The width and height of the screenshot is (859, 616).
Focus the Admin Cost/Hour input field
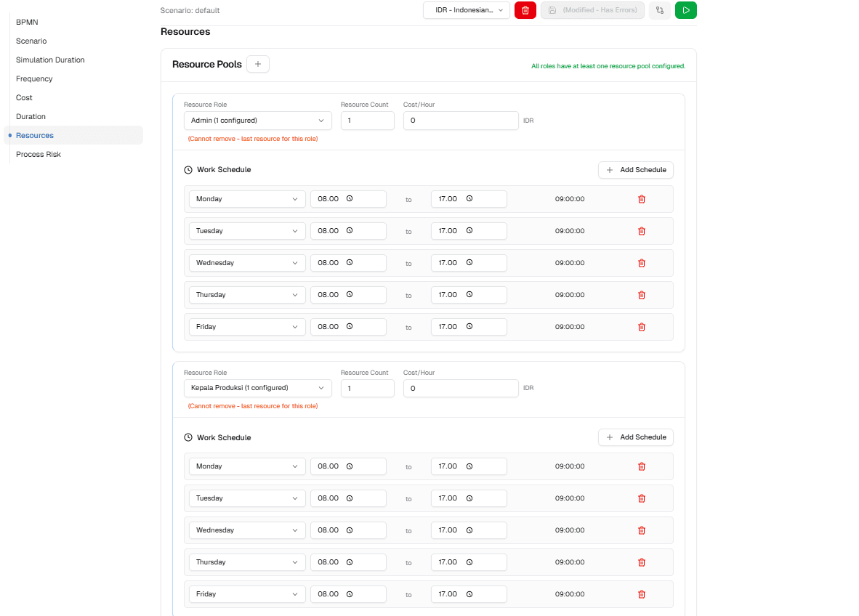(x=460, y=121)
